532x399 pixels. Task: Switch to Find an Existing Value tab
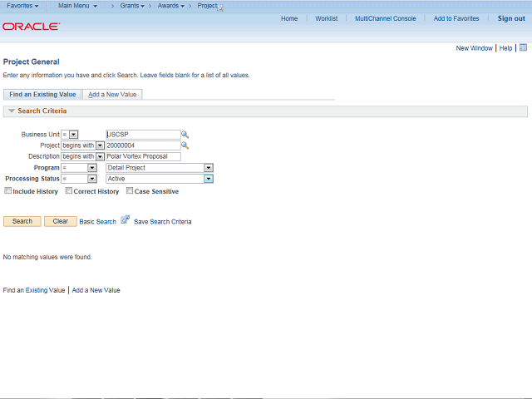[42, 94]
